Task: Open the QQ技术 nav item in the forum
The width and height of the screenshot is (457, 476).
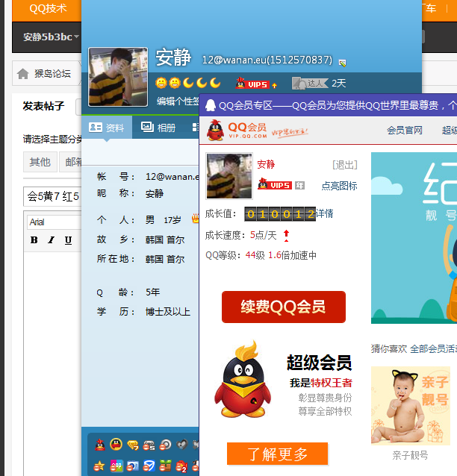Action: (48, 8)
